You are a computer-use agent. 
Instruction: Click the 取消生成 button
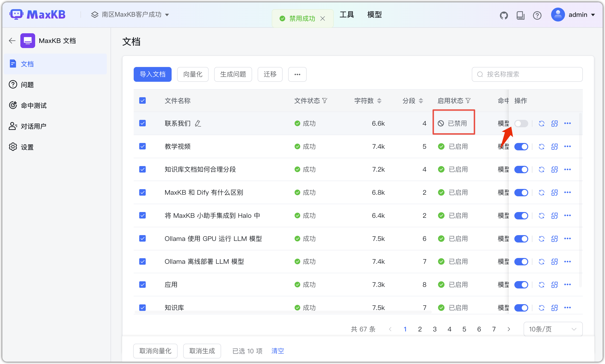pyautogui.click(x=202, y=351)
